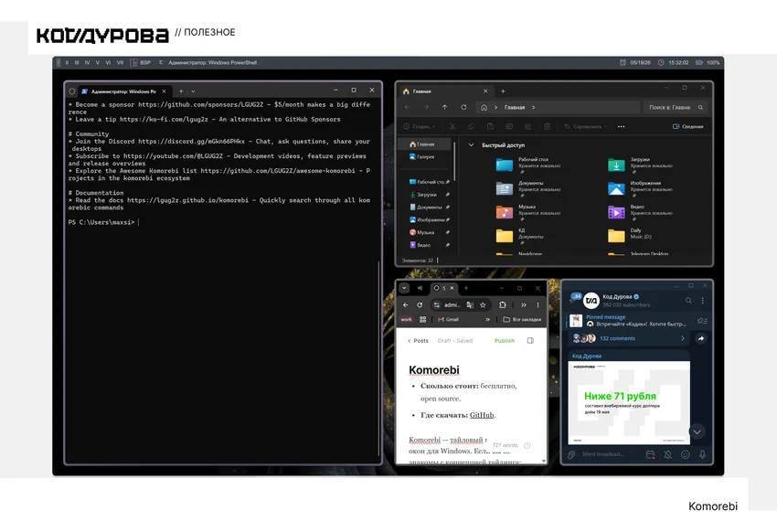Open the Видео folder tile
Image resolution: width=777 pixels, height=532 pixels.
[x=640, y=212]
